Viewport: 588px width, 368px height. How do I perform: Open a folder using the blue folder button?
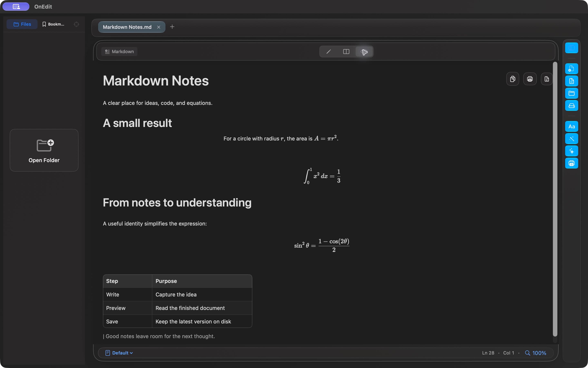571,93
